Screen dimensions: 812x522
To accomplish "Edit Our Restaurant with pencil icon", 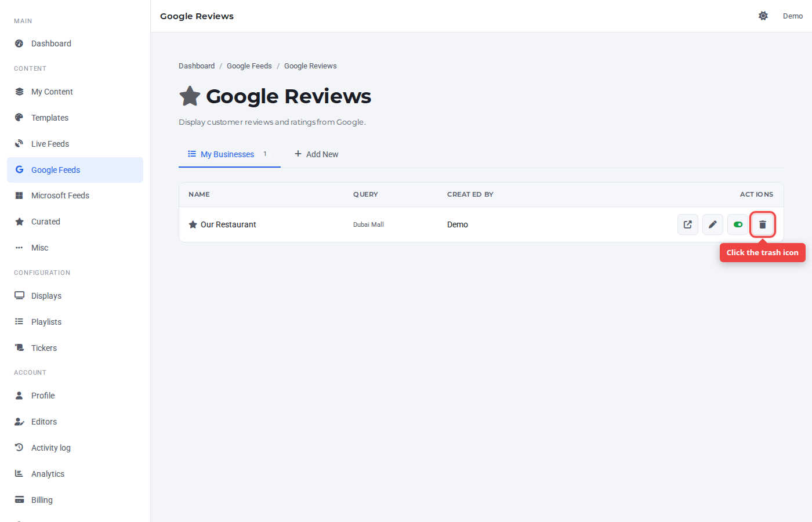I will (x=713, y=224).
